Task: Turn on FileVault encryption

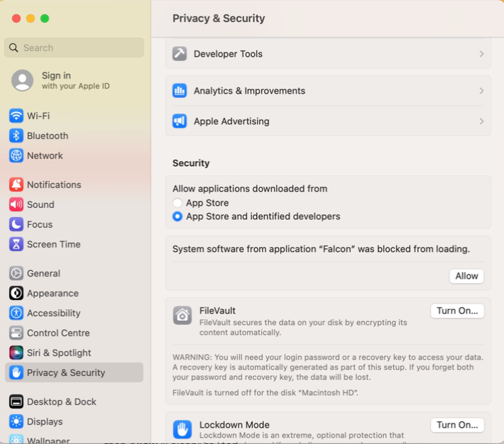Action: [x=457, y=311]
